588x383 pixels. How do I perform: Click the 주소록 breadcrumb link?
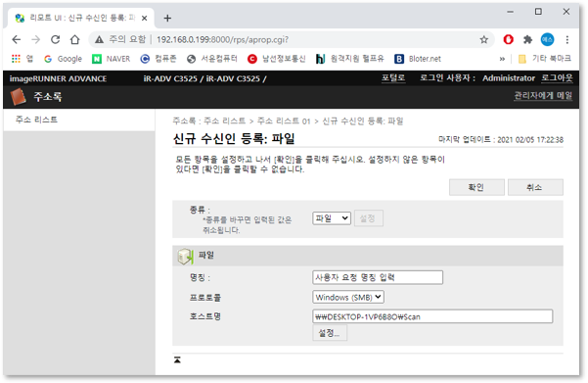184,120
